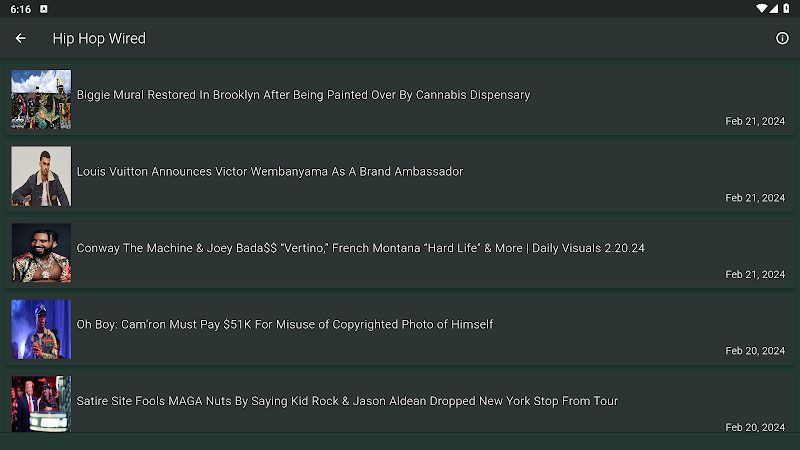Open Cam'ron Must Pay $51K headline

(285, 324)
